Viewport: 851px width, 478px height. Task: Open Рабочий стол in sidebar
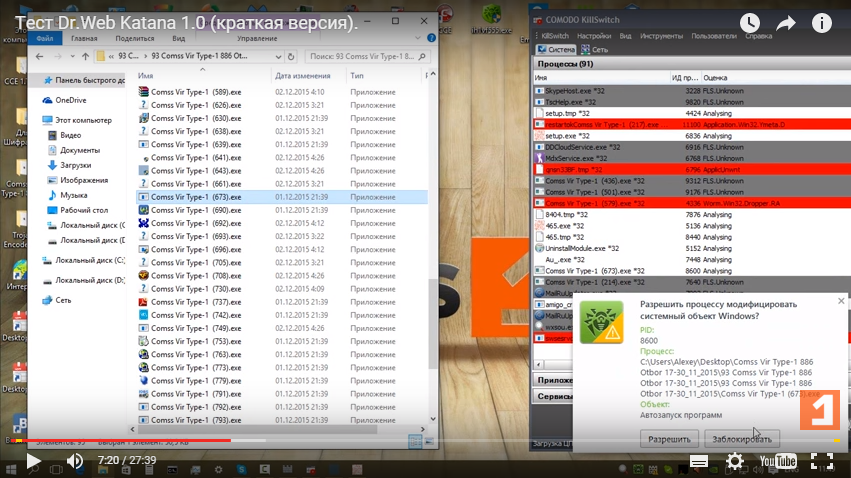78,210
